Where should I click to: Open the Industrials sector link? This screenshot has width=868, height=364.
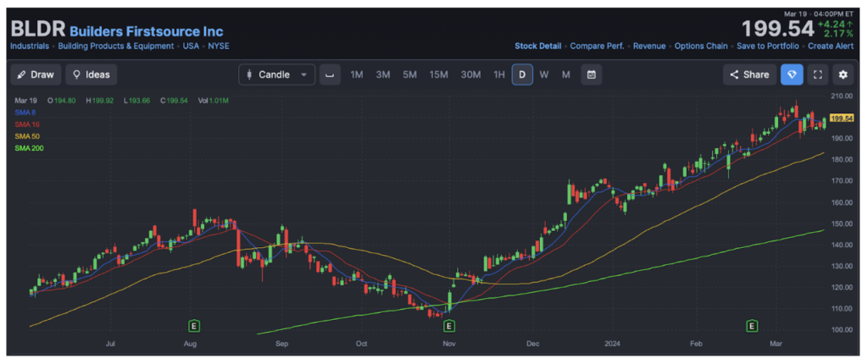pos(30,46)
